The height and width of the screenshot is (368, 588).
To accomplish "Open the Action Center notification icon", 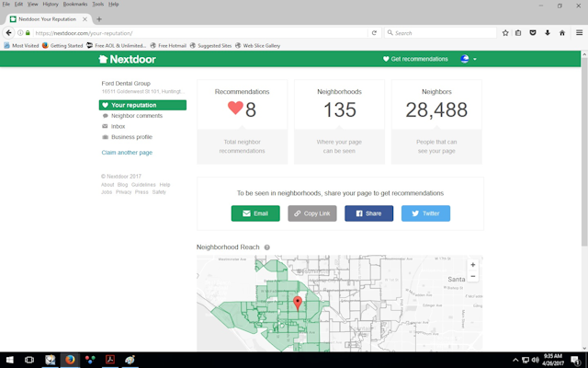I will (x=576, y=360).
